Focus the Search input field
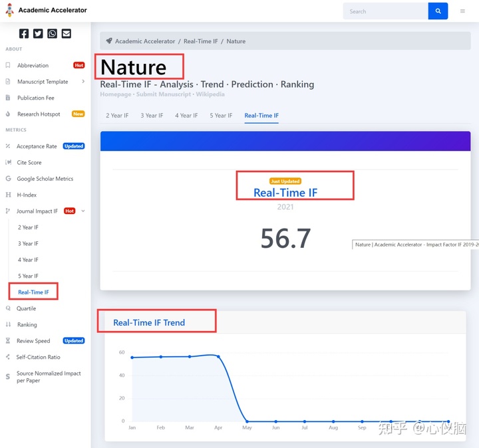Viewport: 479px width, 448px height. click(385, 11)
